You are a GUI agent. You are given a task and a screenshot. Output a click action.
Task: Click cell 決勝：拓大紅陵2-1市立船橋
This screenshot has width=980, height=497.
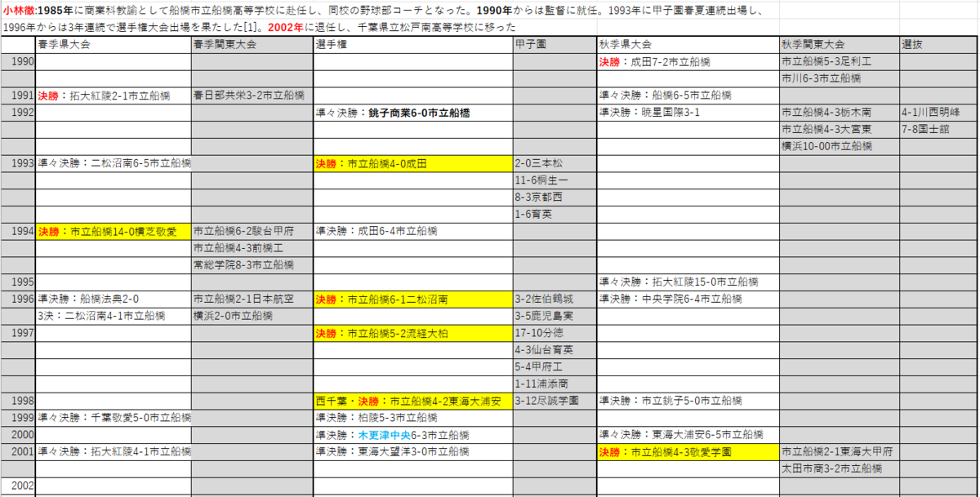(x=114, y=96)
